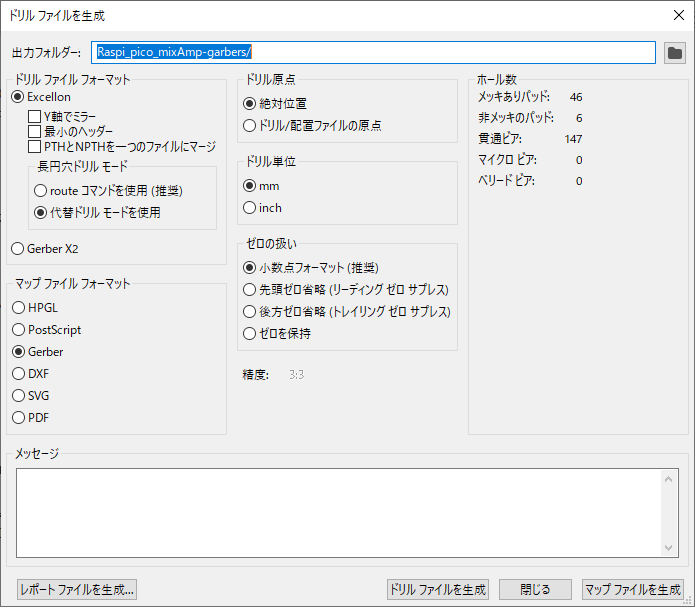
Task: Select PDF map file format
Action: 31,418
